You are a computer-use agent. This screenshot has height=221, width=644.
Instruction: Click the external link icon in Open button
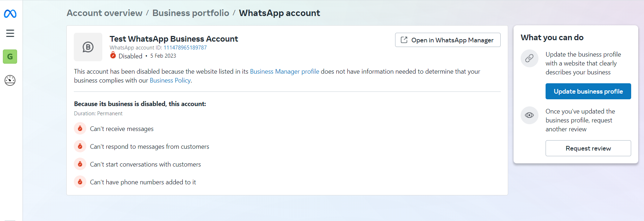(x=404, y=40)
